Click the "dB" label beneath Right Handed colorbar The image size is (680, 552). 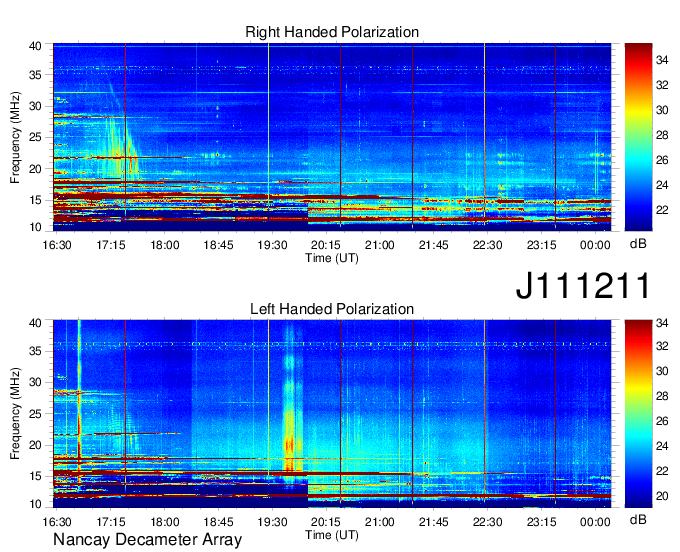(x=638, y=244)
